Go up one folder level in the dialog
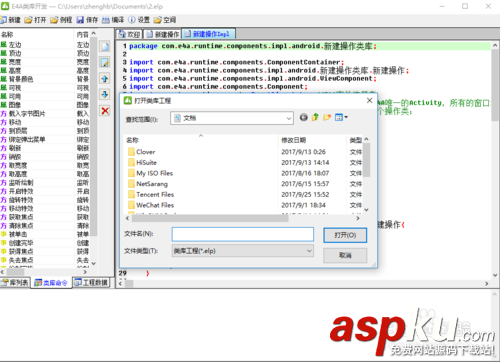This screenshot has height=362, width=500. pyautogui.click(x=315, y=117)
